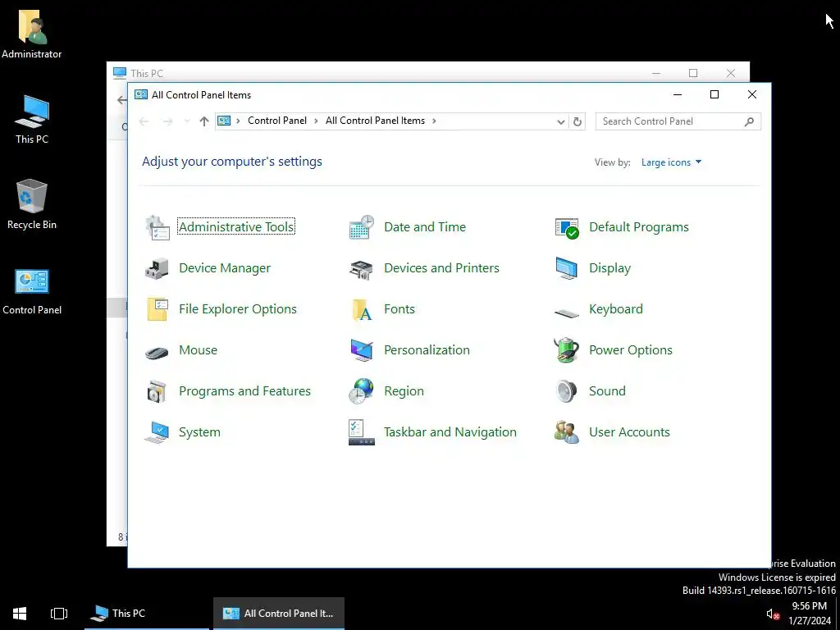Image resolution: width=840 pixels, height=630 pixels.
Task: Open the Keyboard icon
Action: click(567, 313)
